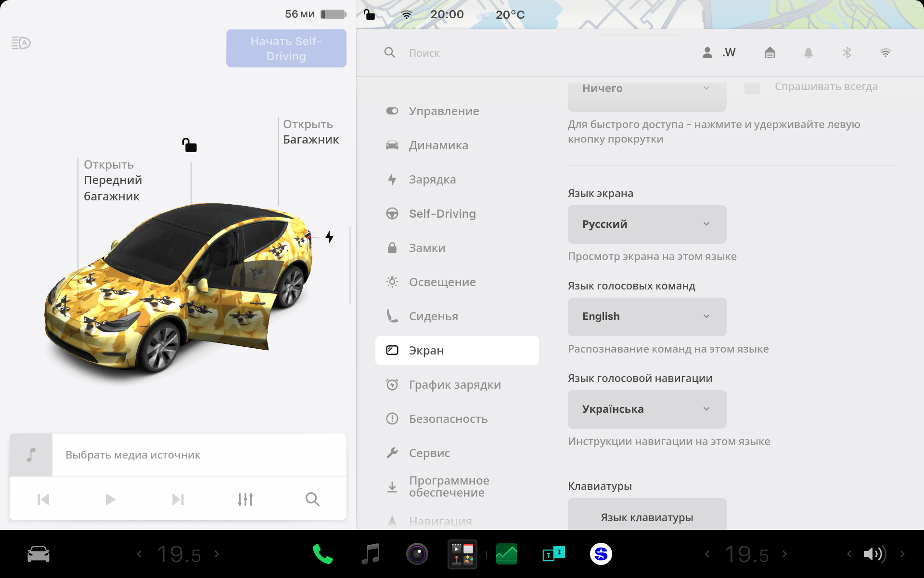Tap Начать Self-Driving button
Image resolution: width=924 pixels, height=578 pixels.
click(286, 48)
